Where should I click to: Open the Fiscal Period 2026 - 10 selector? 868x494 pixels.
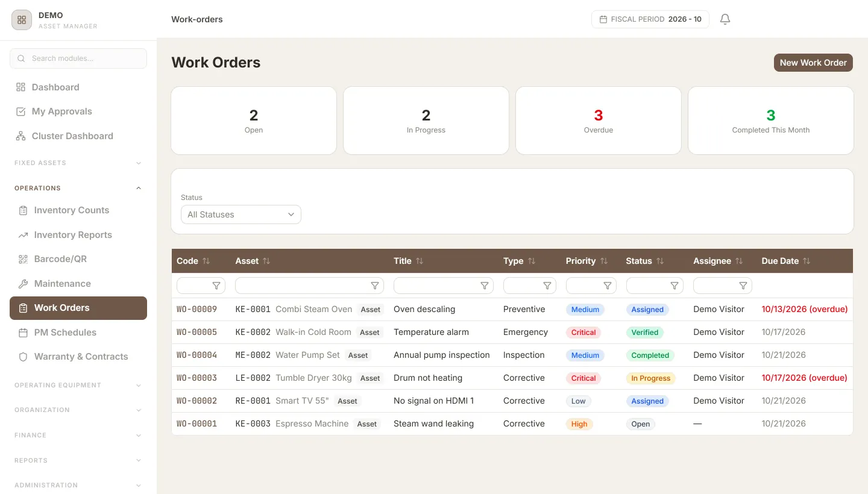click(x=650, y=19)
